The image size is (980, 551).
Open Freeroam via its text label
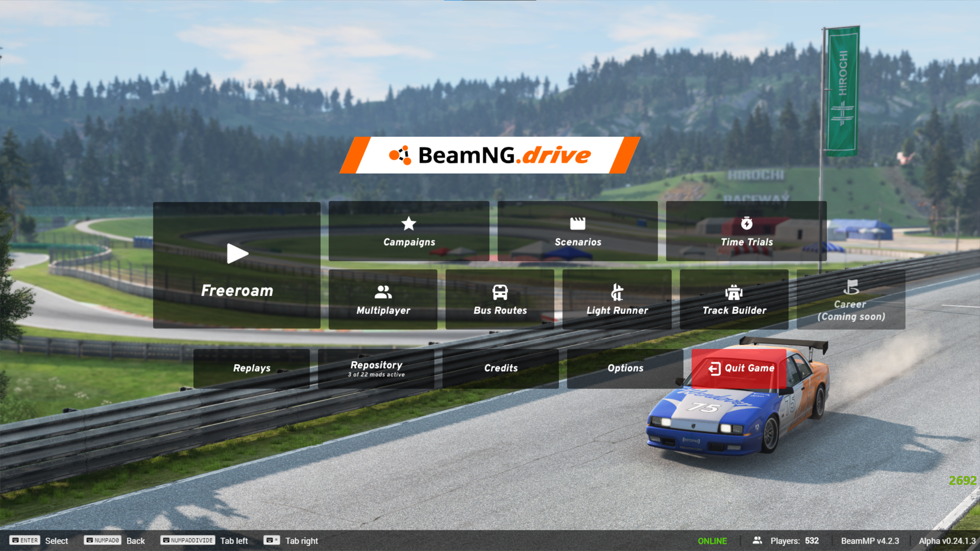pos(237,291)
